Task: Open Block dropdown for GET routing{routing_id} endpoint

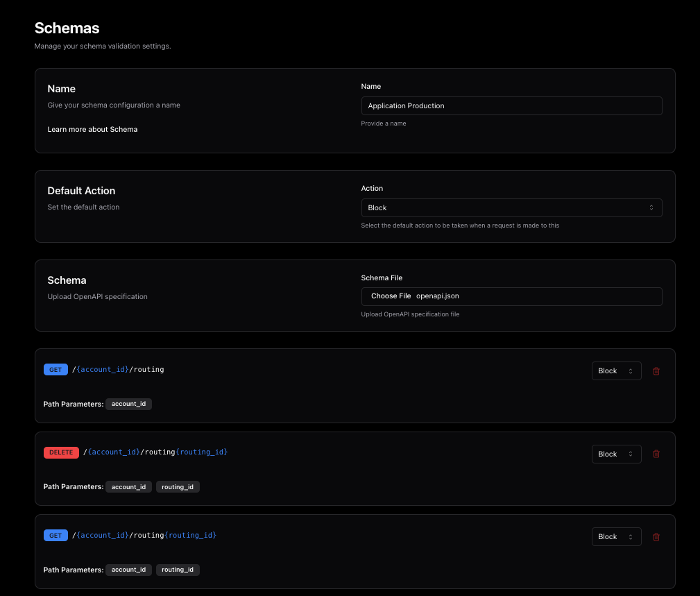Action: (616, 536)
